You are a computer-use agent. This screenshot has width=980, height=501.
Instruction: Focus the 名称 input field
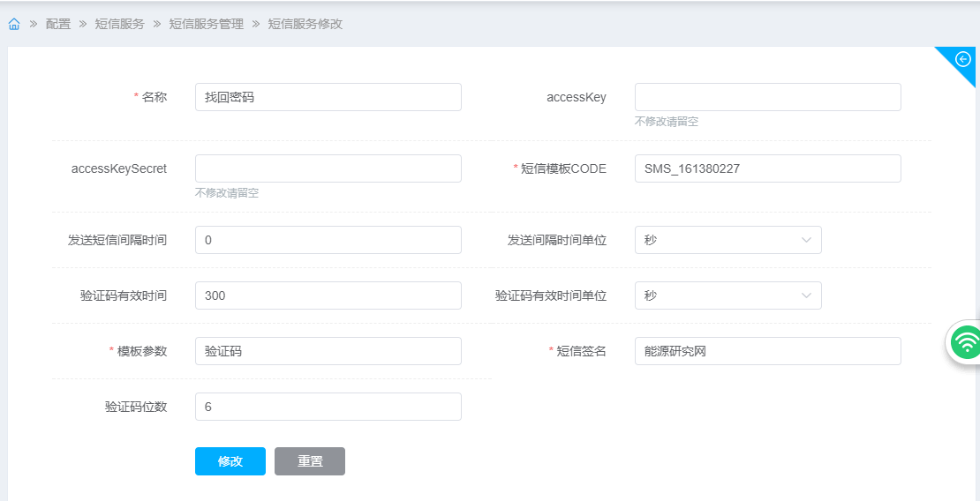coord(328,97)
